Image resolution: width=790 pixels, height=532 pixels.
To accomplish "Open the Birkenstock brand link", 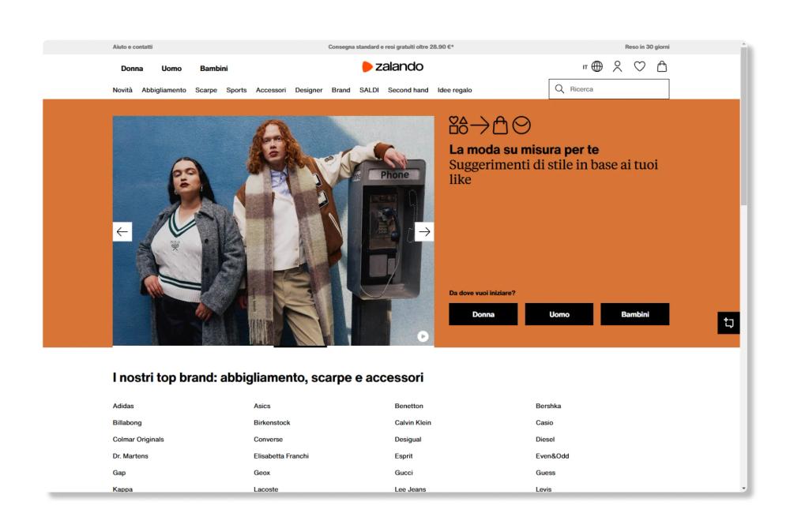I will pos(272,422).
